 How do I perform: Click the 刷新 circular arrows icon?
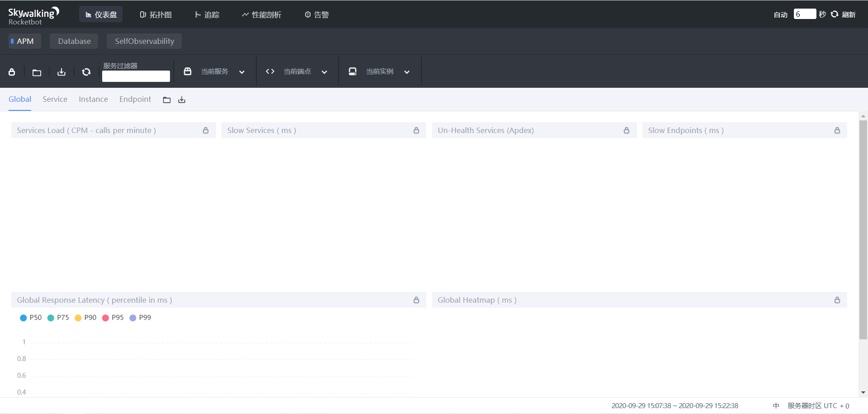pos(835,14)
